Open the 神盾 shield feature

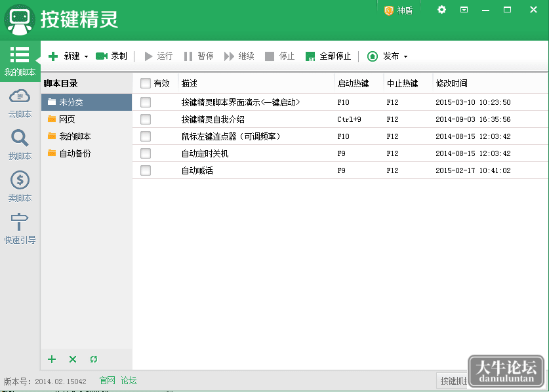click(x=398, y=10)
